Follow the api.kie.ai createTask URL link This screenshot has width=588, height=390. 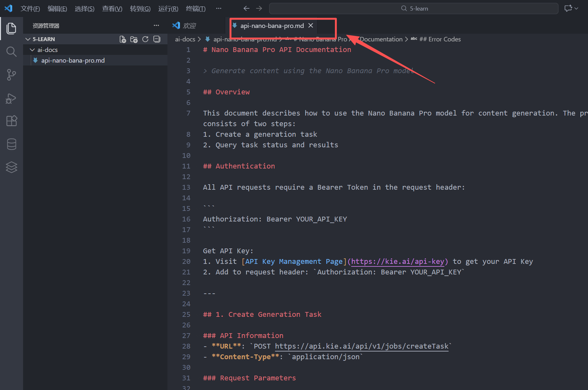click(x=362, y=346)
